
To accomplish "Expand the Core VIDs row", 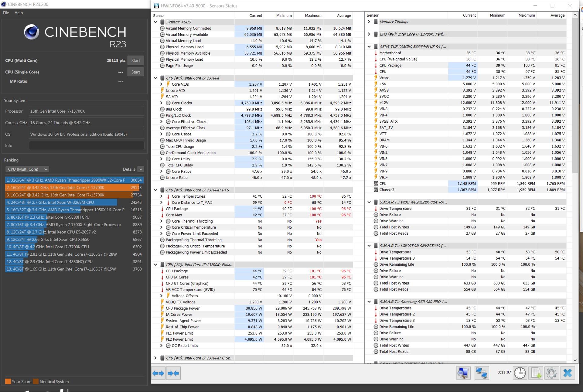I will 162,84.
